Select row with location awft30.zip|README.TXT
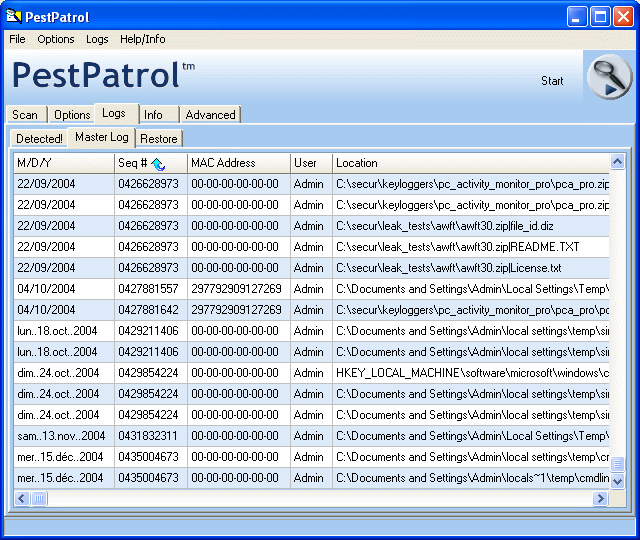The width and height of the screenshot is (640, 540). tap(311, 247)
